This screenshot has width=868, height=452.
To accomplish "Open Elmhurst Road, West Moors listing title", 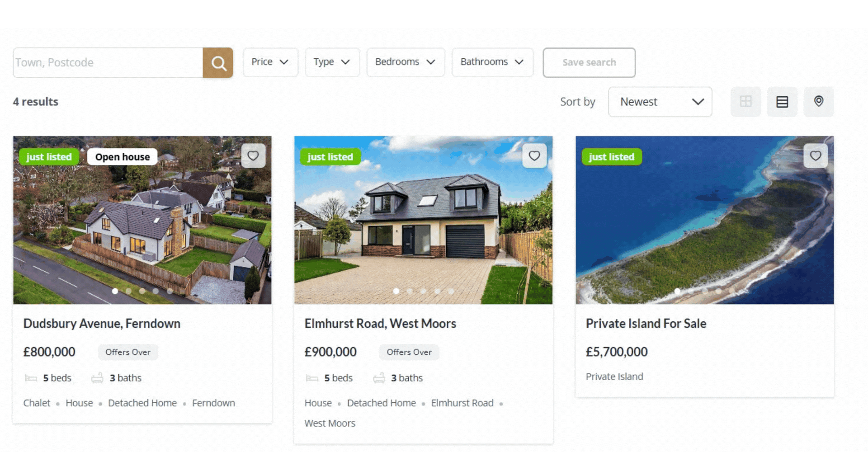I will click(380, 324).
